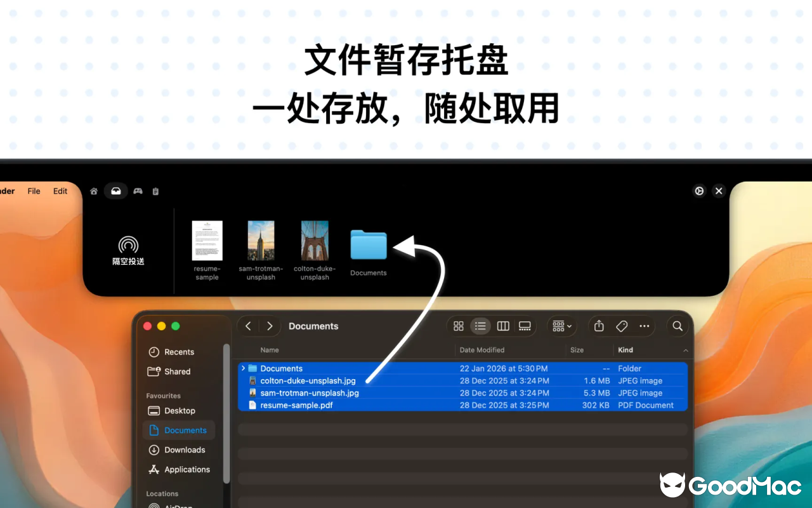812x508 pixels.
Task: Open the Finder group-by dropdown
Action: click(562, 326)
